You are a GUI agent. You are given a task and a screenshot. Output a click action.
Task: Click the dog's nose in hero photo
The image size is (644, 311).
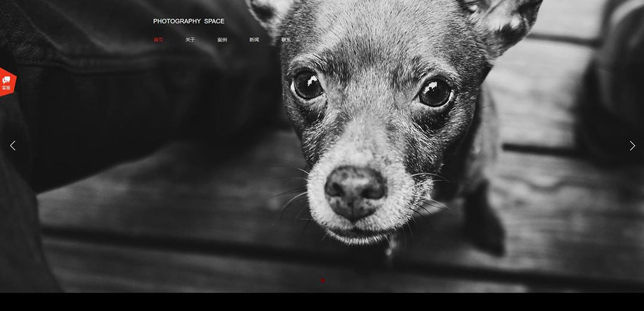[x=355, y=190]
